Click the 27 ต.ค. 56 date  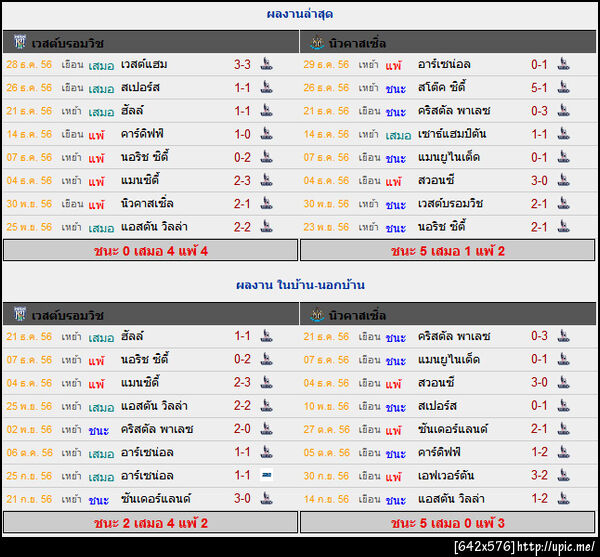point(326,429)
